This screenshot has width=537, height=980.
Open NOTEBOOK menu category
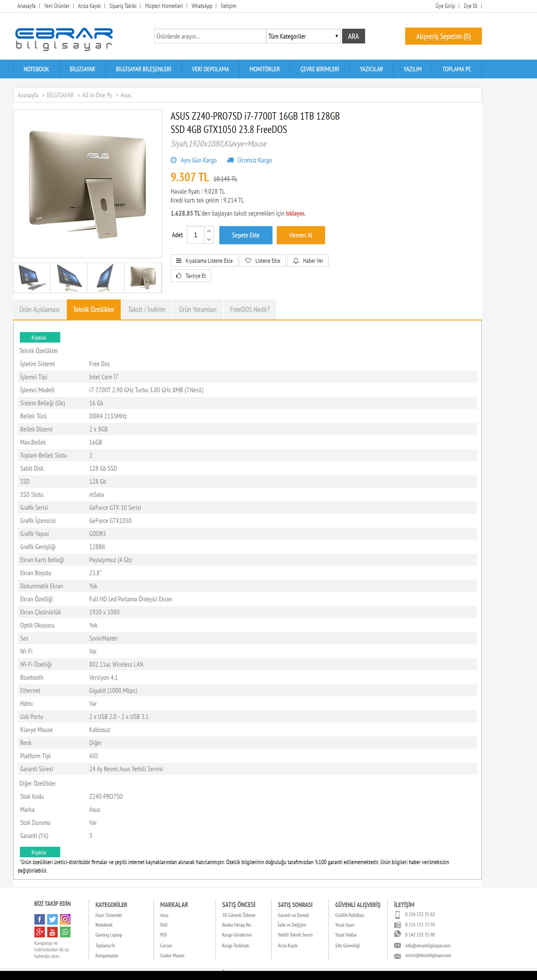tap(36, 69)
